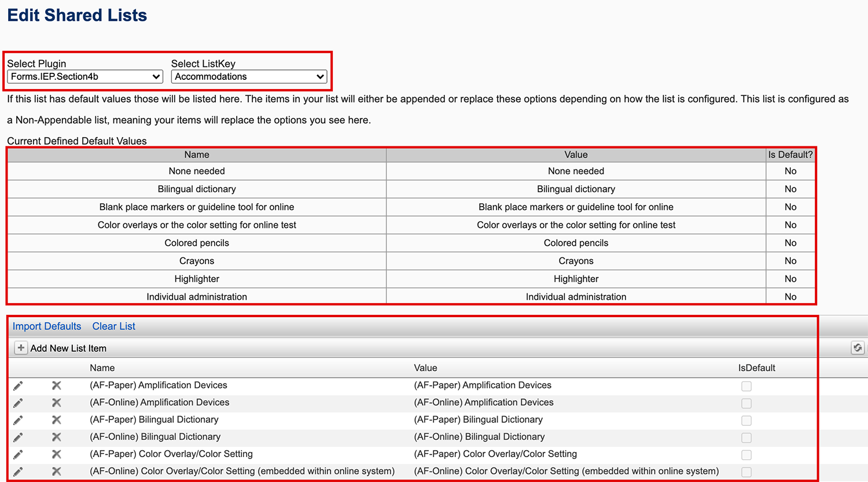The height and width of the screenshot is (482, 868).
Task: Click the Current Defined Default Values label
Action: coord(77,141)
